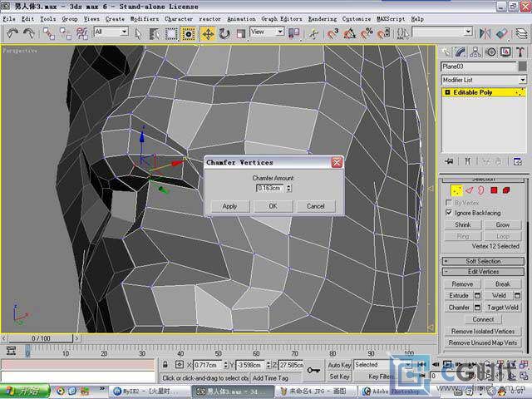Select the Select and Link tool
The image size is (532, 399).
pyautogui.click(x=48, y=33)
